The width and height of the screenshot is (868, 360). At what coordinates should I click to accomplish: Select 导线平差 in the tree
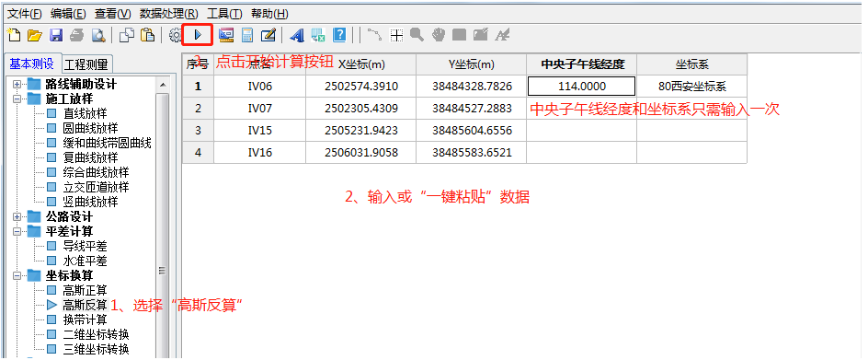[85, 246]
